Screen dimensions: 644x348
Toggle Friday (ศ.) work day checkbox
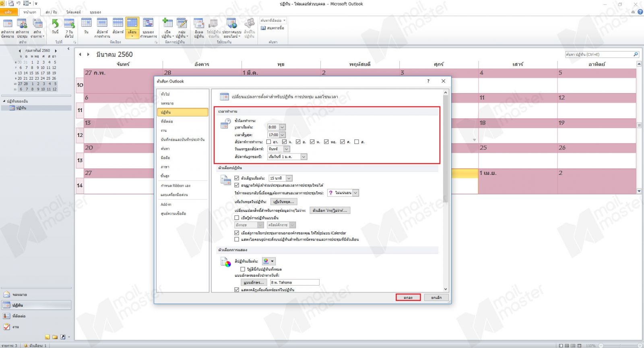coord(343,142)
